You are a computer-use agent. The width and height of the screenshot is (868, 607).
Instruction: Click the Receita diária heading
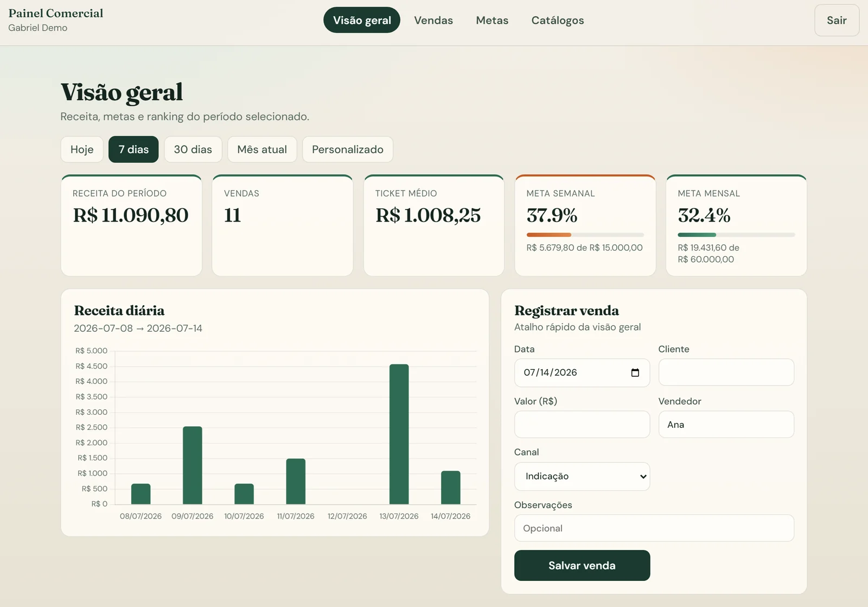point(119,311)
